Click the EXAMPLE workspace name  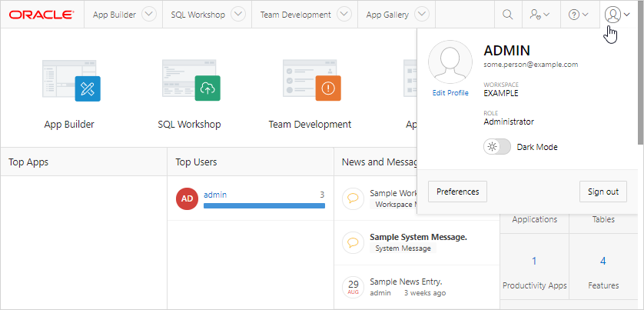tap(500, 93)
